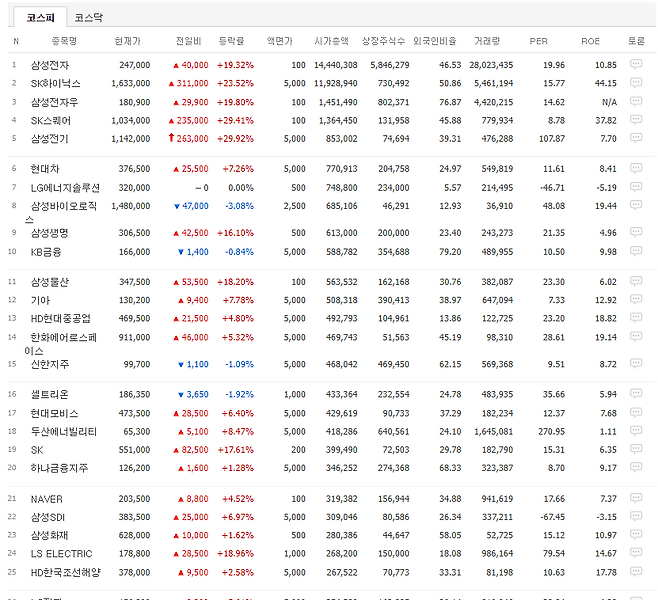Open discussion icon for KB금융
Viewport: 658px width, 600px height.
point(636,251)
